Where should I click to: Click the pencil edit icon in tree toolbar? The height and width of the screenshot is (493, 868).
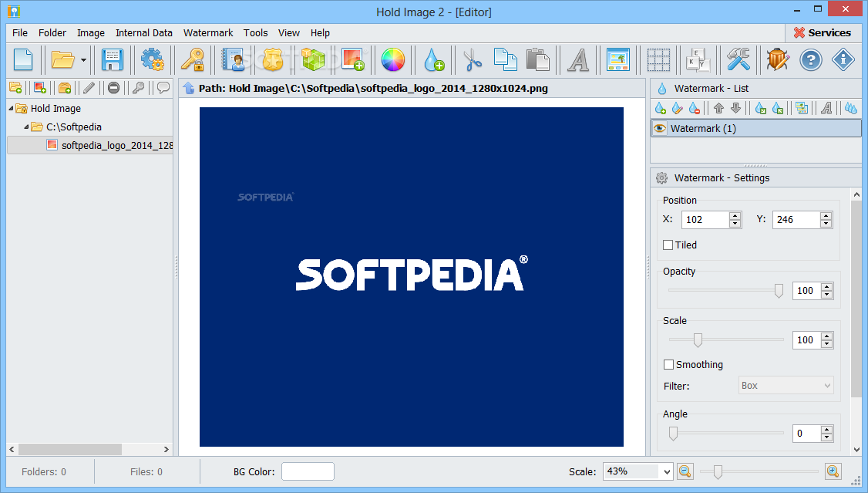89,87
